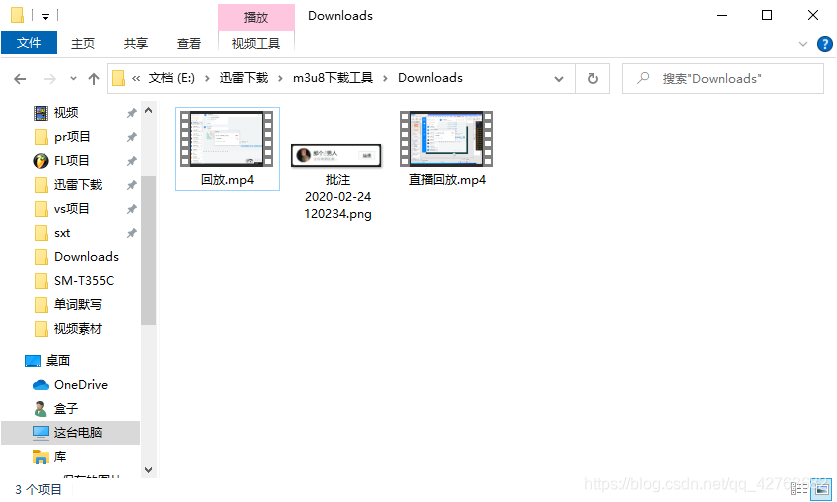Image resolution: width=837 pixels, height=502 pixels.
Task: Open the 单词默写 folder in sidebar
Action: (78, 304)
